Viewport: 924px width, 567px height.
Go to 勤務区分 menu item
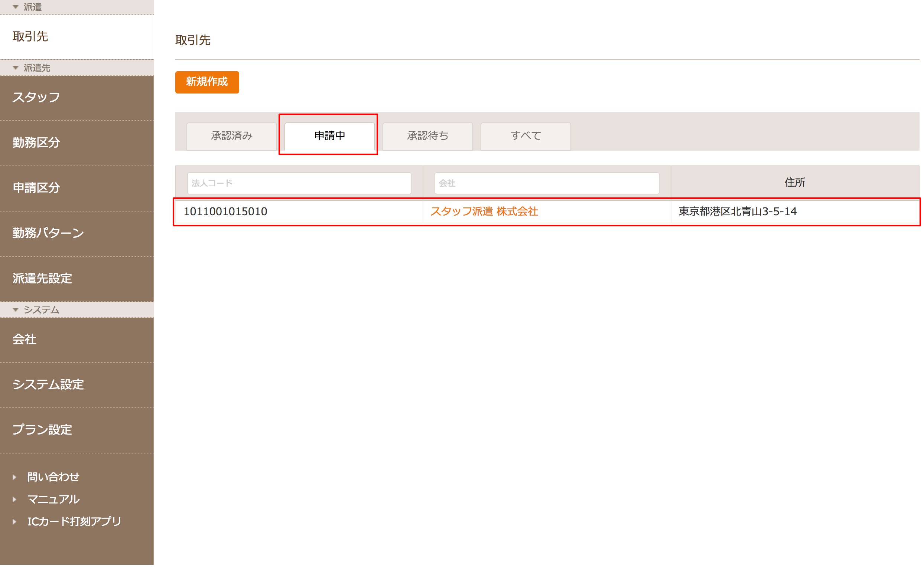pyautogui.click(x=77, y=144)
